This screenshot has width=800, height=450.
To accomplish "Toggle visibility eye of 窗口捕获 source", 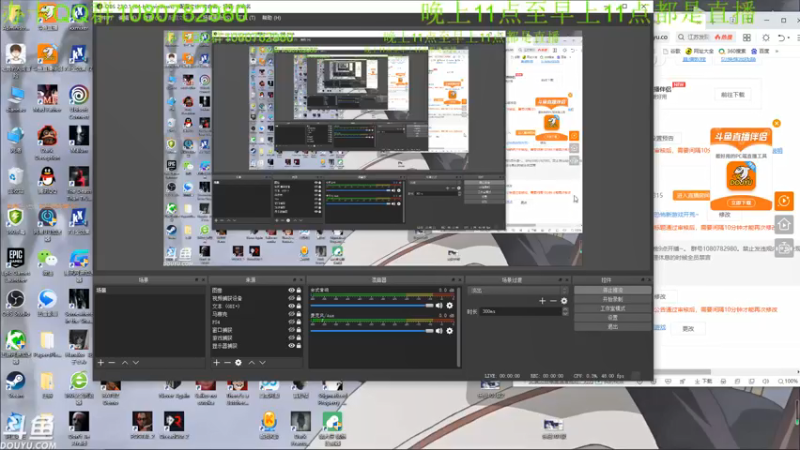I will point(291,330).
